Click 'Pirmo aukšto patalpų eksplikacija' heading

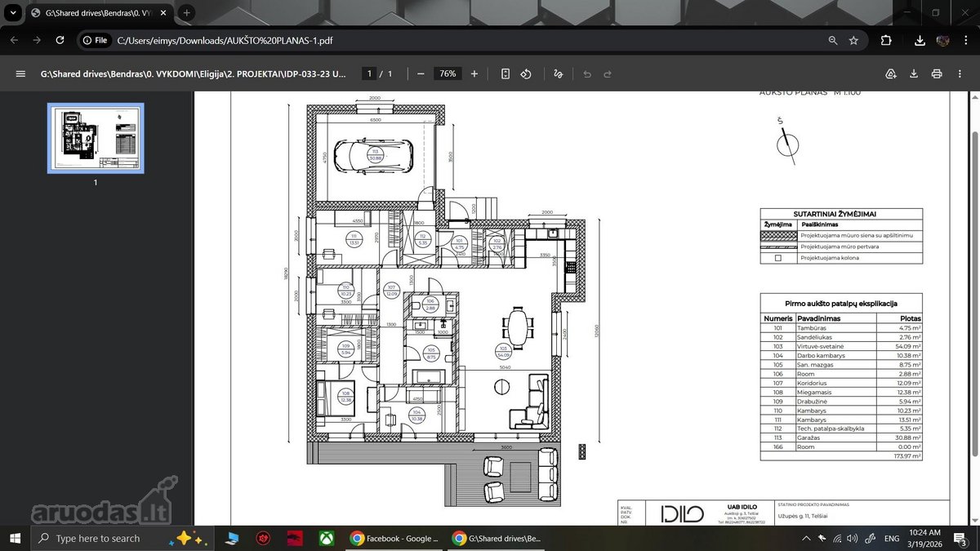click(841, 302)
